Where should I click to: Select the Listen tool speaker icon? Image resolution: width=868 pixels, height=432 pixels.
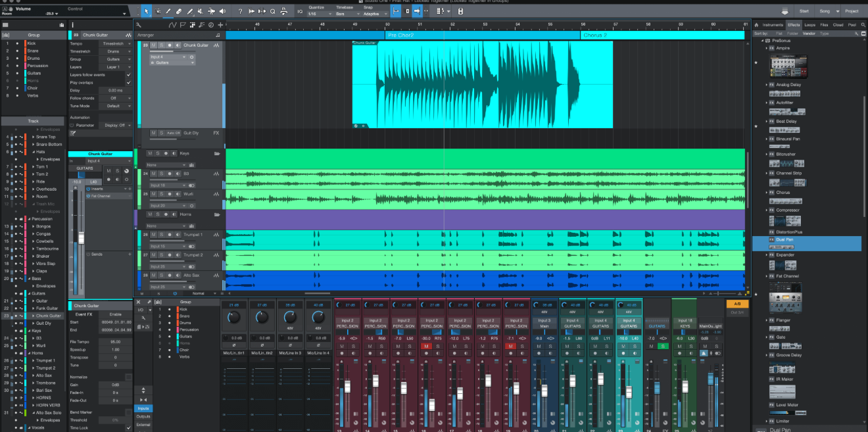click(222, 11)
